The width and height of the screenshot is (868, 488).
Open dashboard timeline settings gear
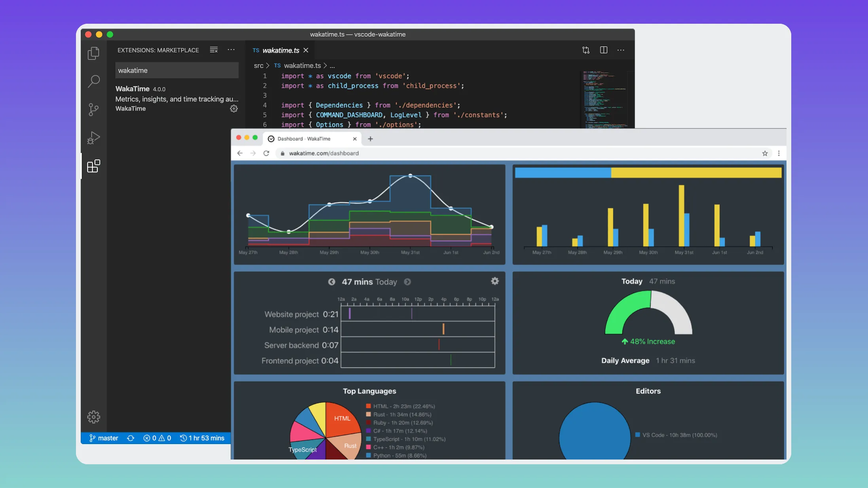[495, 281]
